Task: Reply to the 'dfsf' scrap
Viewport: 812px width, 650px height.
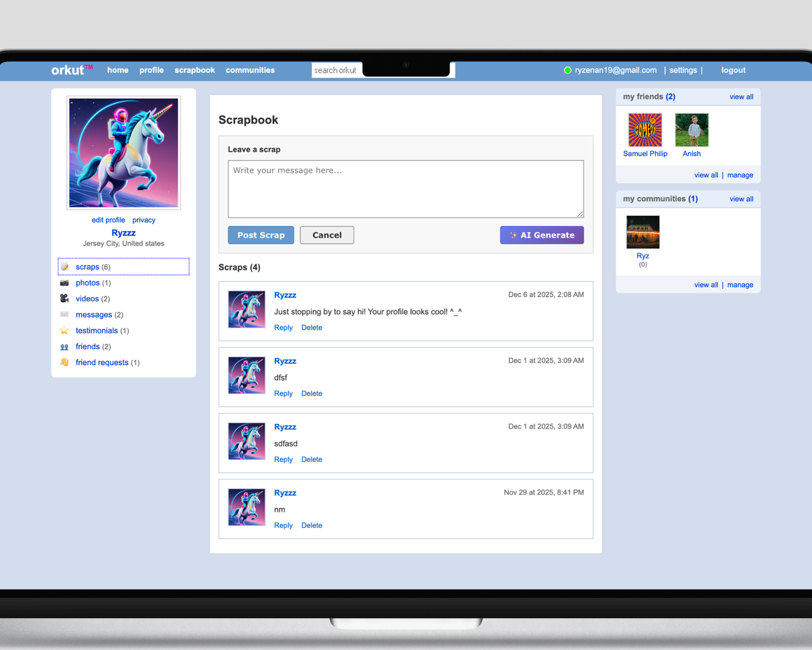Action: pos(284,394)
